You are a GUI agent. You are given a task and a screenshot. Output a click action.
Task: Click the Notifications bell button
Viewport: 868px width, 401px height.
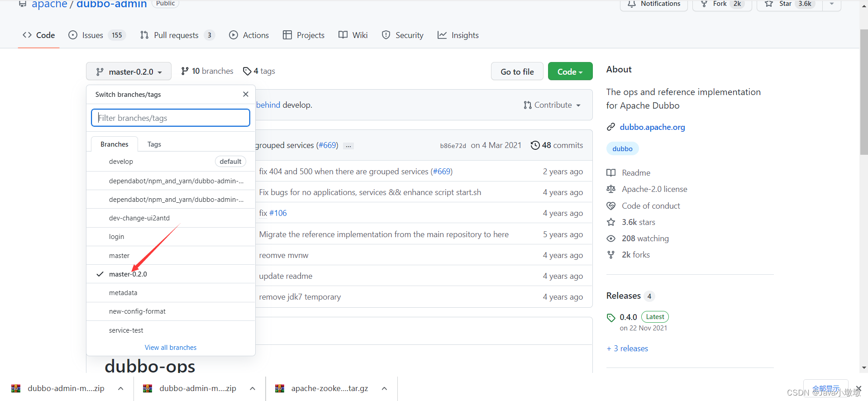coord(654,4)
